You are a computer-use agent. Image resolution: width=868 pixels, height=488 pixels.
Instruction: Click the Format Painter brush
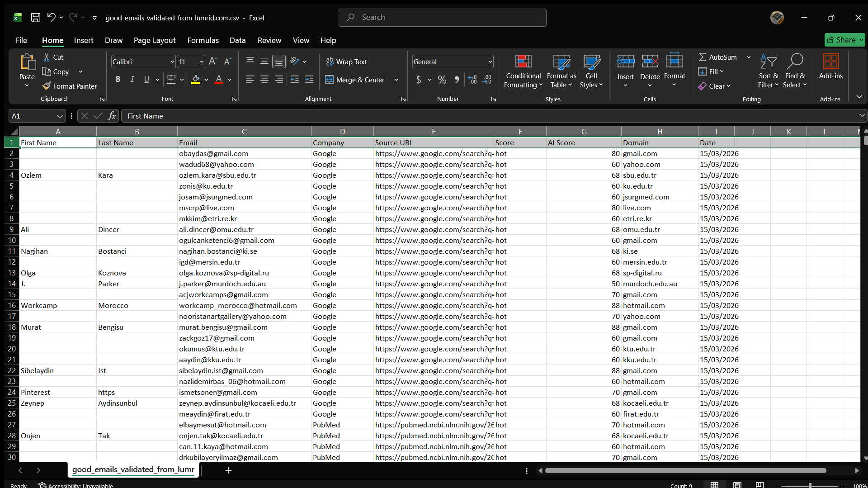point(47,86)
